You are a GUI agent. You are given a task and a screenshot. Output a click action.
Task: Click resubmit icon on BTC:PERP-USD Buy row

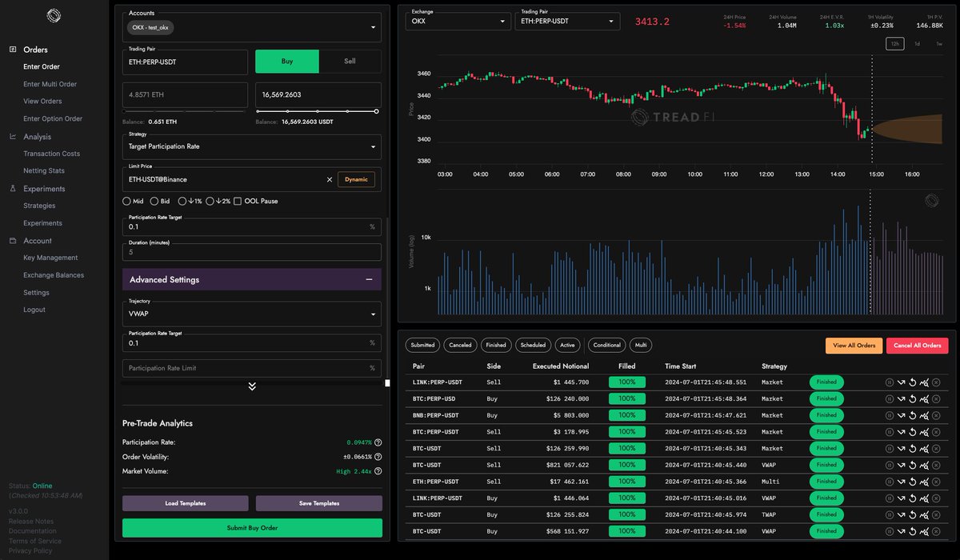(x=912, y=398)
